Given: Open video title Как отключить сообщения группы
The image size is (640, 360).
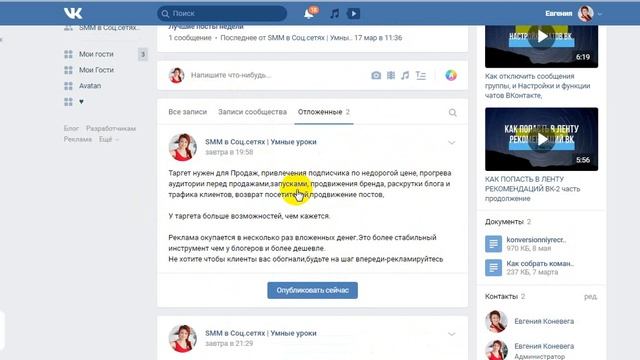Looking at the screenshot, I should (x=538, y=86).
